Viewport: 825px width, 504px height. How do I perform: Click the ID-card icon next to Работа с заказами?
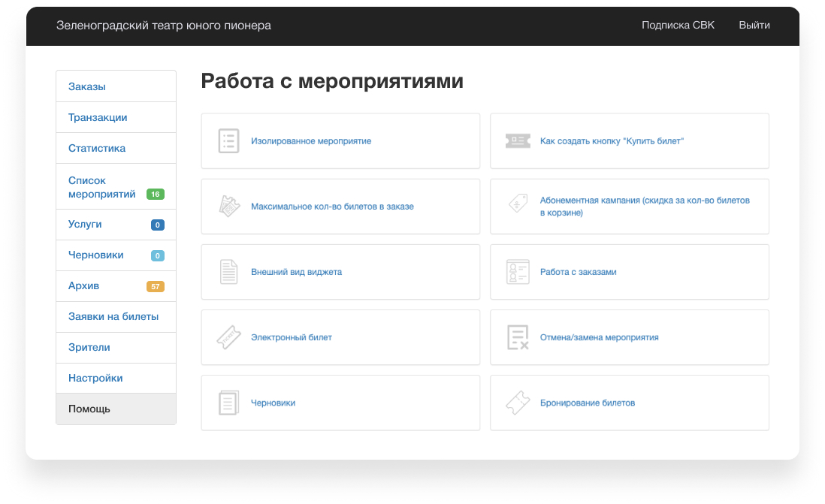(518, 272)
